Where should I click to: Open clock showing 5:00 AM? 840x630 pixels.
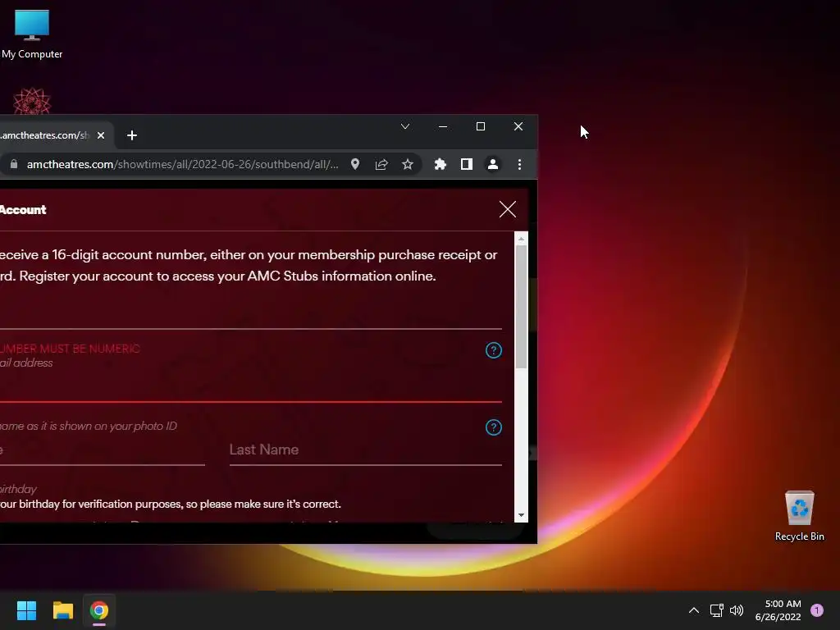[x=778, y=610]
